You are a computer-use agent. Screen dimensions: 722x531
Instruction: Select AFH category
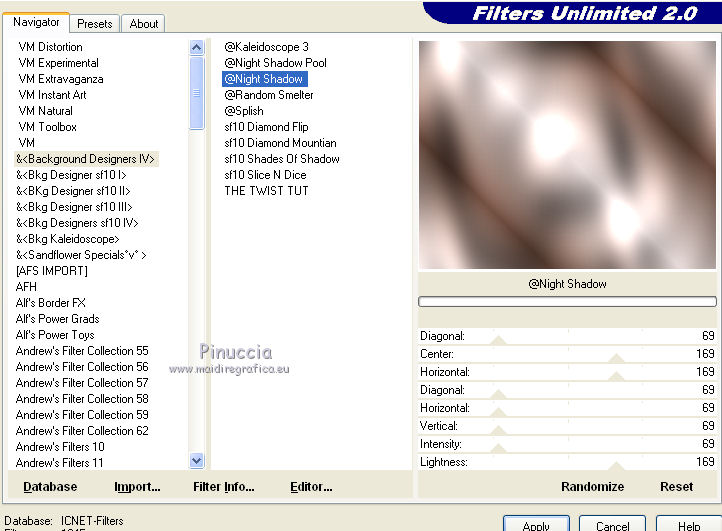[x=26, y=287]
